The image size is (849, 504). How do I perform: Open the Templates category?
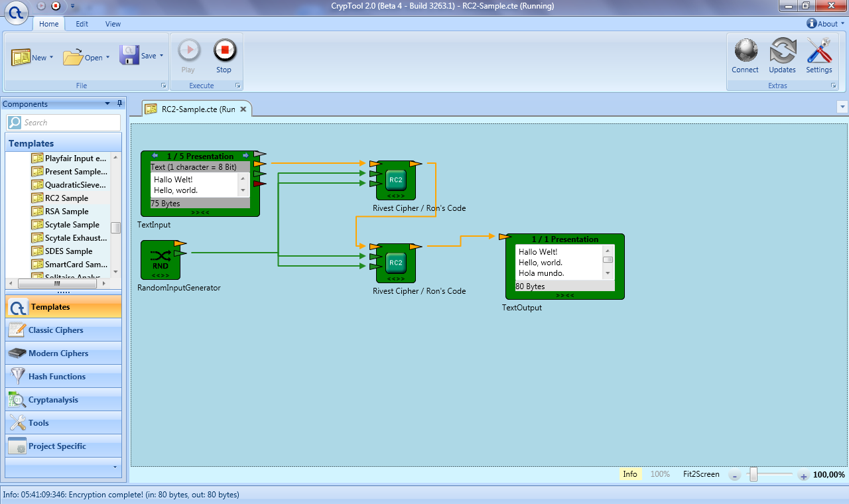point(63,307)
